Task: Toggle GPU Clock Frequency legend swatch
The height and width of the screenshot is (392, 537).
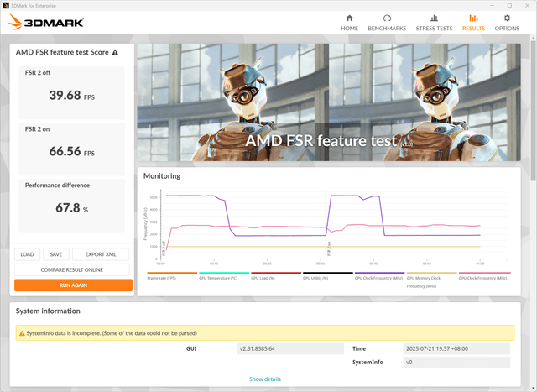Action: pyautogui.click(x=484, y=273)
